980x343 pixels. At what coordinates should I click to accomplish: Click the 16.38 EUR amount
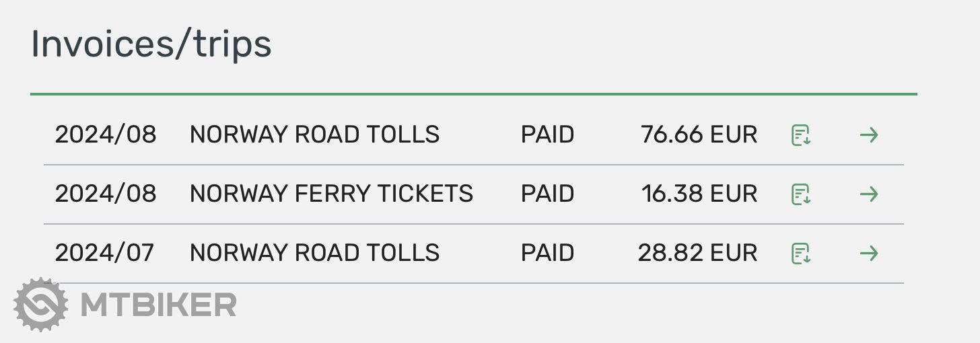click(699, 194)
